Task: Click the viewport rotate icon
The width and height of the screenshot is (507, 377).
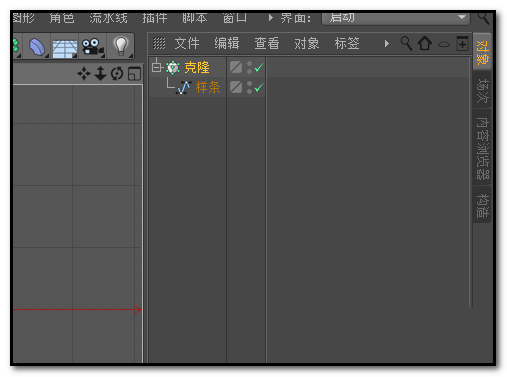Action: point(117,74)
